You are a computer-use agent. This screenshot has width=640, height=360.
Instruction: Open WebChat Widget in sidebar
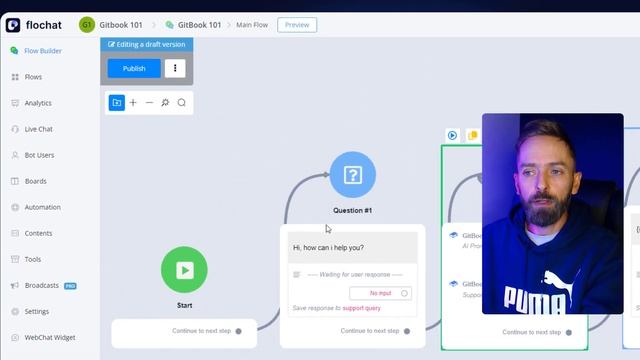50,338
